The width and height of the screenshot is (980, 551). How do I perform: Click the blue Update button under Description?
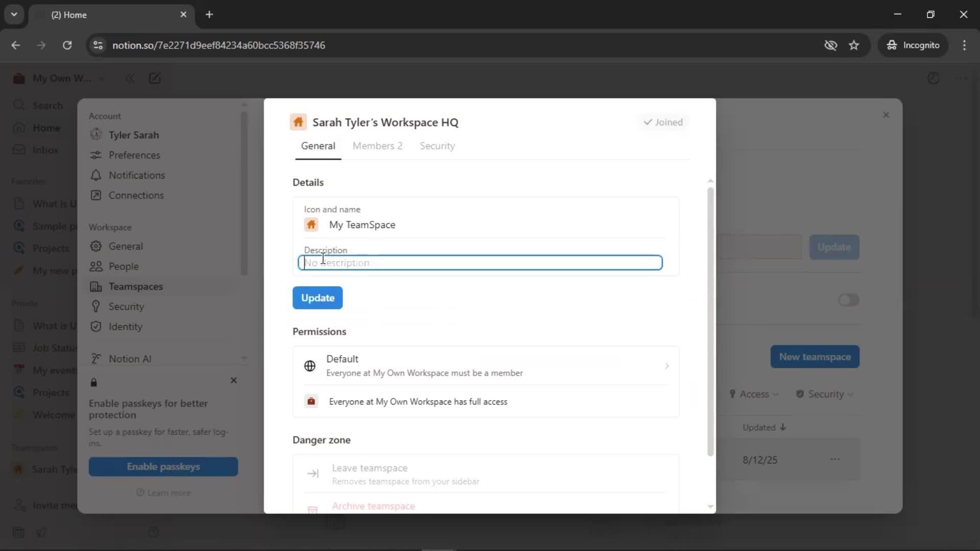click(x=317, y=298)
